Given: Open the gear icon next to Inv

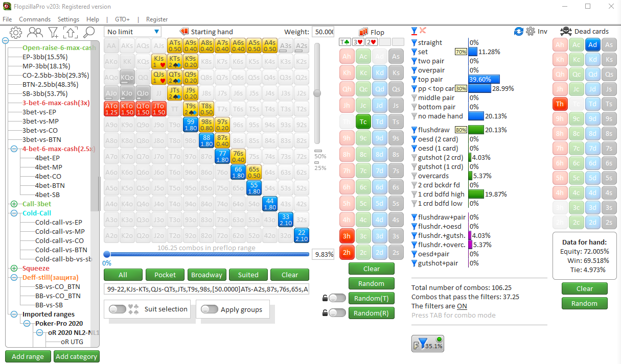Looking at the screenshot, I should point(531,32).
